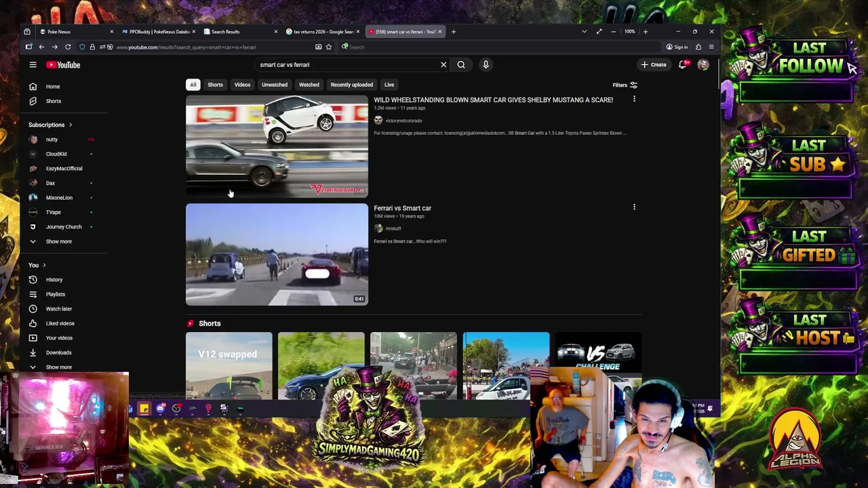Select the Shorts filter chip
The image size is (868, 488).
click(x=215, y=85)
